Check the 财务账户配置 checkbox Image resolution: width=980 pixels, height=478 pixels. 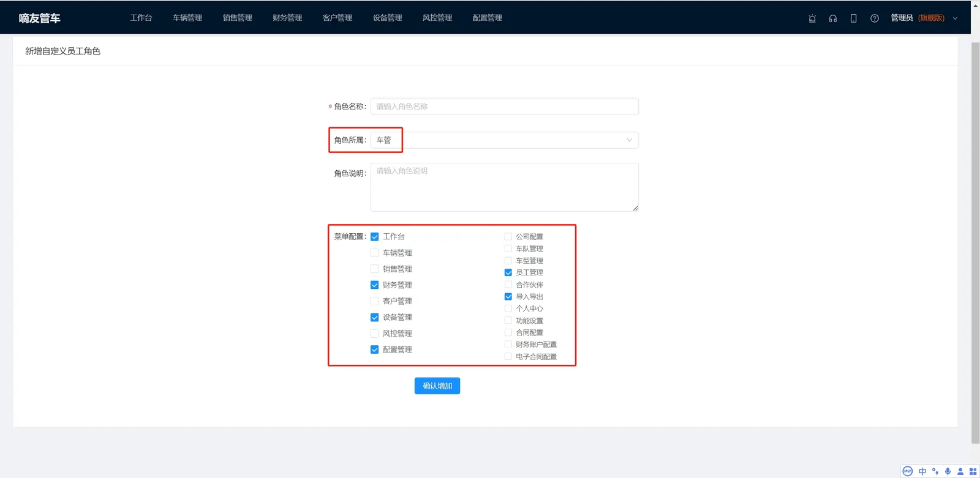(x=508, y=345)
